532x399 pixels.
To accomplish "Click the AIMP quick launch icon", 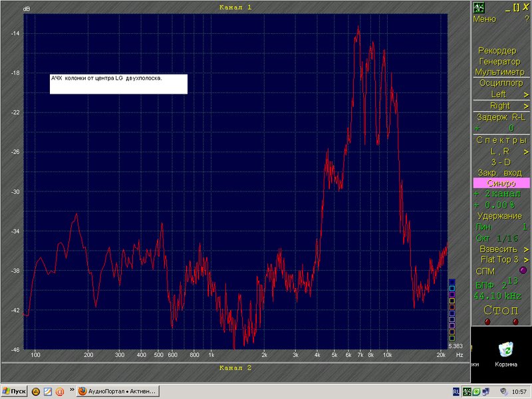I will tap(36, 392).
